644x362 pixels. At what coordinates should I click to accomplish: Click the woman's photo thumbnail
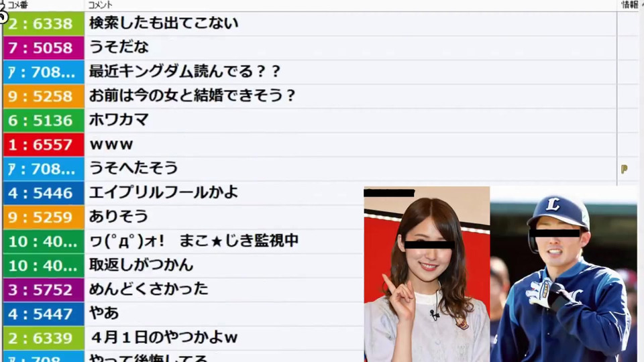point(427,274)
